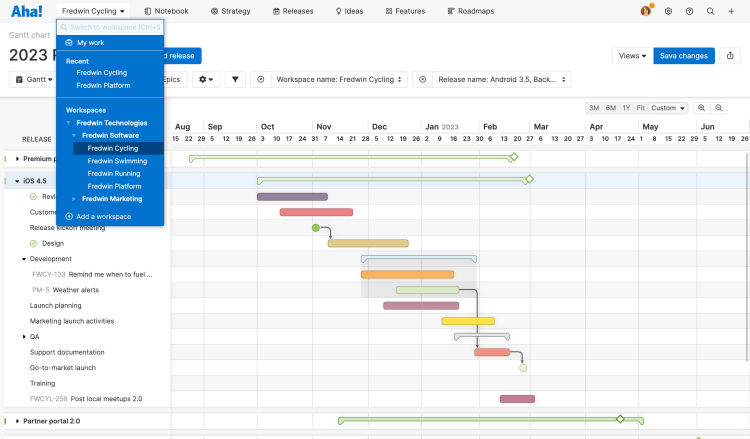750x439 pixels.
Task: Open the Custom time range dropdown
Action: coord(668,108)
